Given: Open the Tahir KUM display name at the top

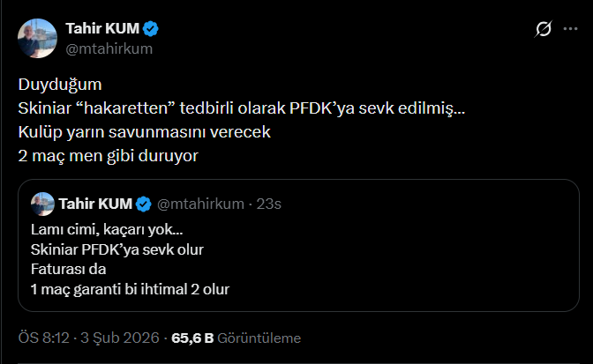Looking at the screenshot, I should (x=103, y=29).
